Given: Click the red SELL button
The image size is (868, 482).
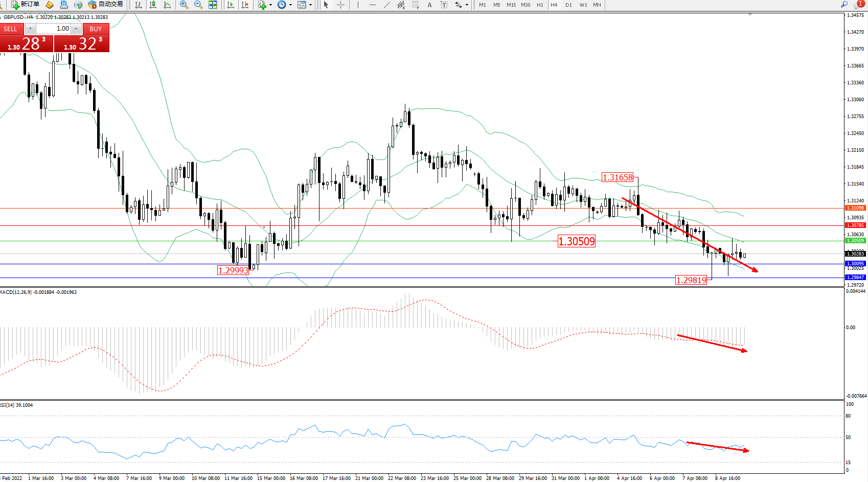Looking at the screenshot, I should (x=11, y=29).
